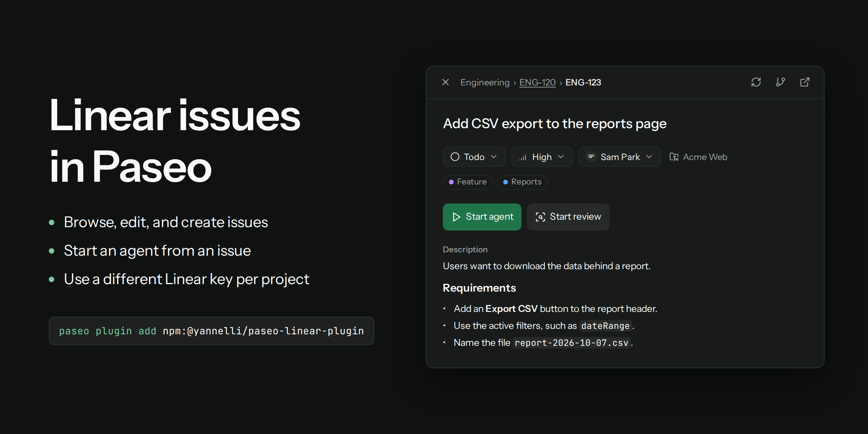
Task: Click the Start review button
Action: tap(568, 217)
